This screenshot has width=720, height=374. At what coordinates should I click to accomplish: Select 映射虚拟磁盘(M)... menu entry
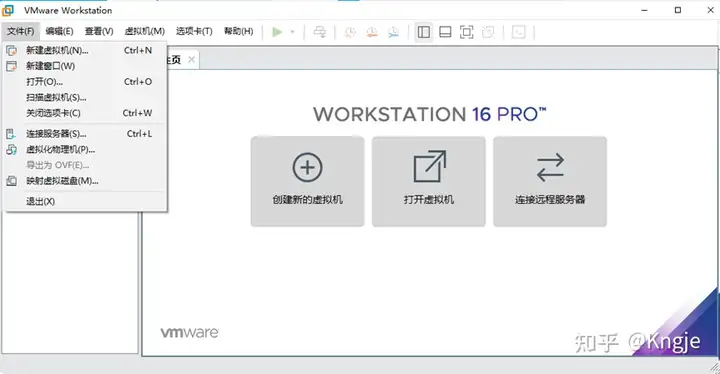(85, 181)
